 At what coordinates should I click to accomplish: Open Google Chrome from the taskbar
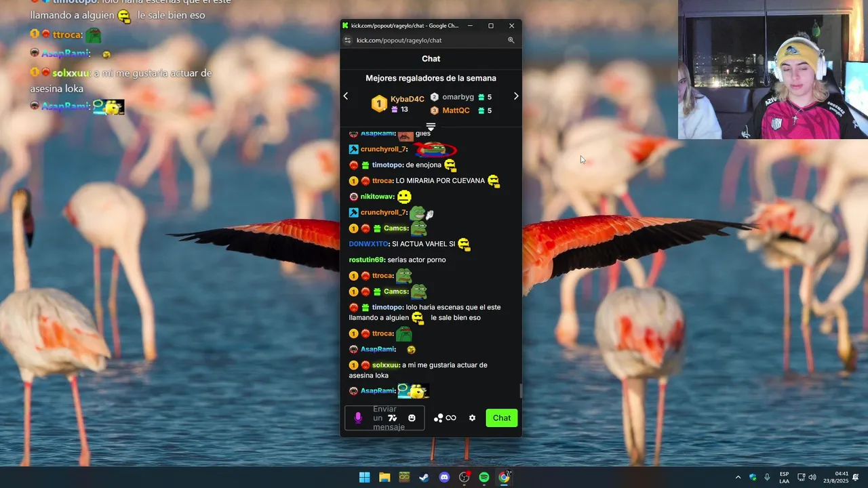(x=504, y=477)
